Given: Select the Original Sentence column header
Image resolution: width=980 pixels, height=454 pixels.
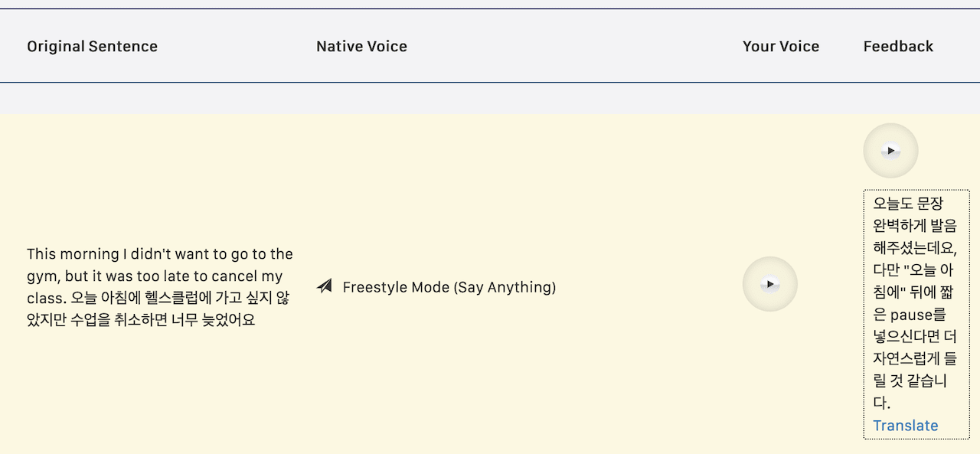Looking at the screenshot, I should [x=92, y=46].
